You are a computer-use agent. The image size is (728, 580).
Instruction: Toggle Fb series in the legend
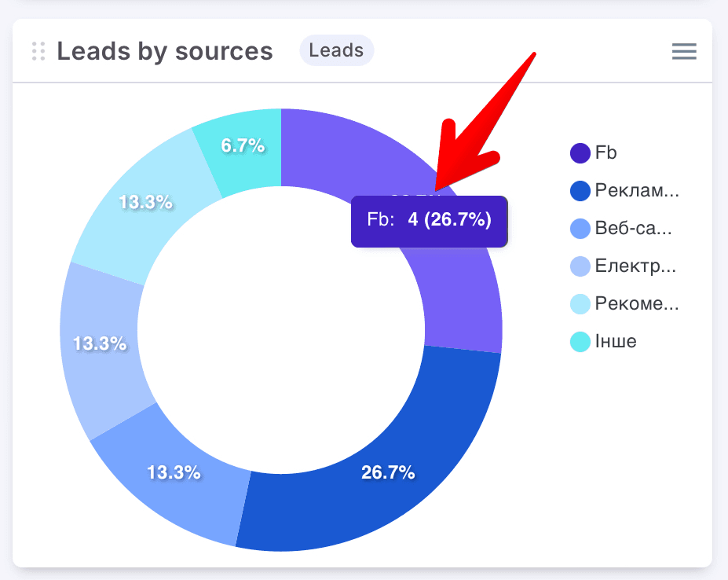pos(605,153)
